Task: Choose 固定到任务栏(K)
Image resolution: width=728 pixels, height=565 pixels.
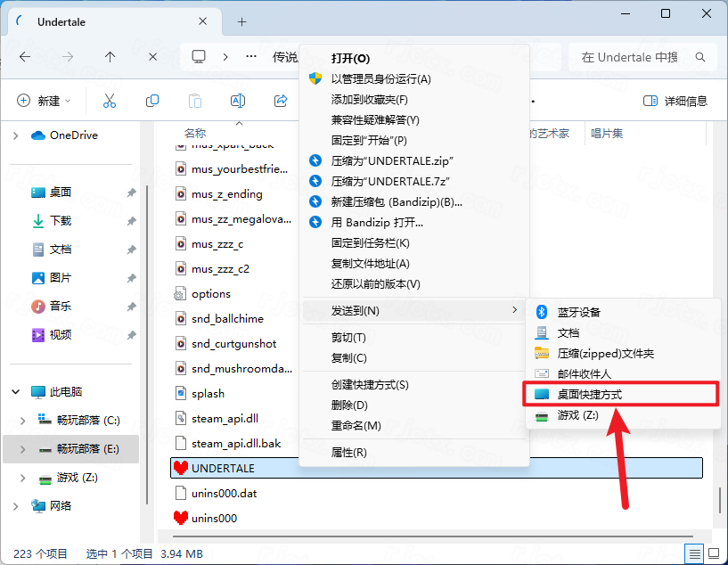Action: [414, 242]
